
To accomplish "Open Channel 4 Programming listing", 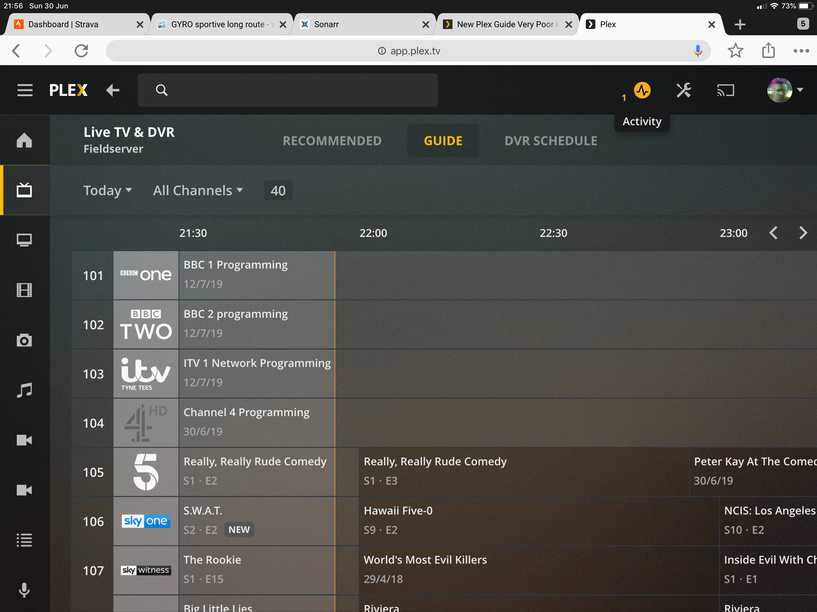I will pos(257,423).
